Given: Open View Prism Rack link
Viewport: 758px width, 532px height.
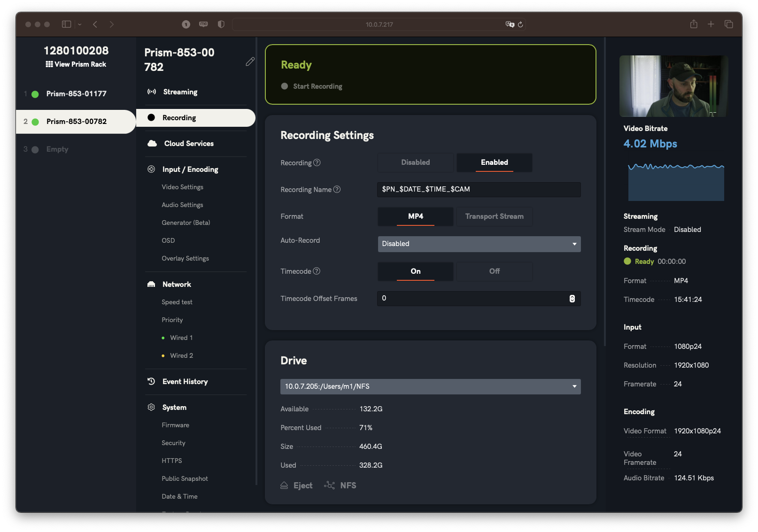Looking at the screenshot, I should pyautogui.click(x=76, y=64).
